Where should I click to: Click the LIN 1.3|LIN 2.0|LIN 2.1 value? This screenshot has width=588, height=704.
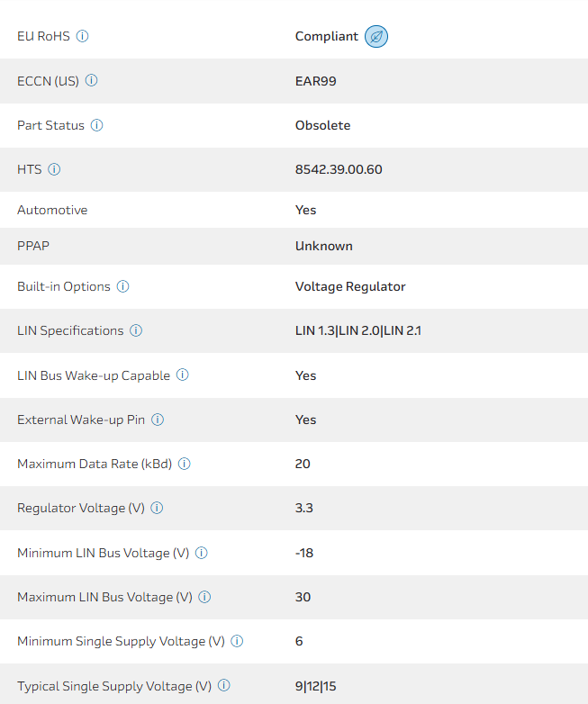[358, 330]
